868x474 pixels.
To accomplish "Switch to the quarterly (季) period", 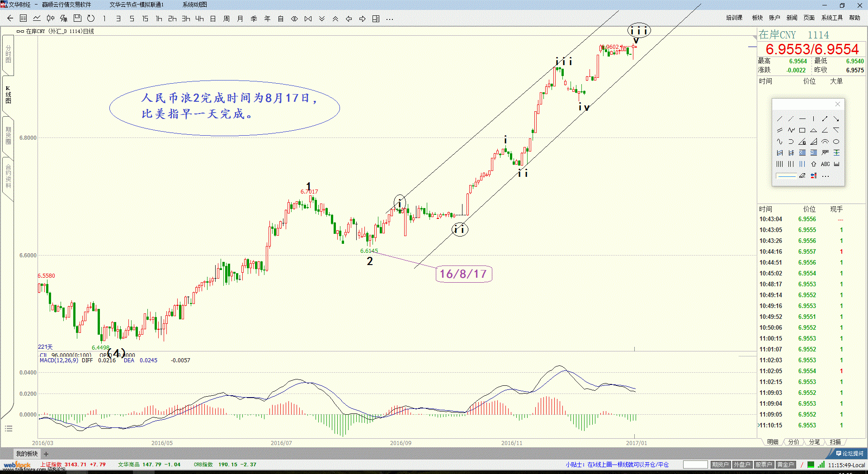I will (x=254, y=19).
